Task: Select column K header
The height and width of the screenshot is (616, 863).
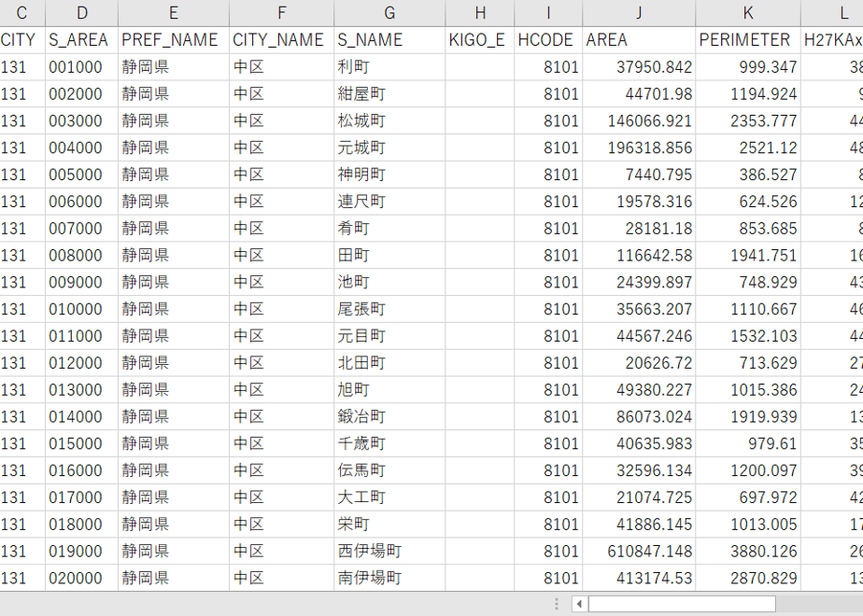Action: [748, 13]
